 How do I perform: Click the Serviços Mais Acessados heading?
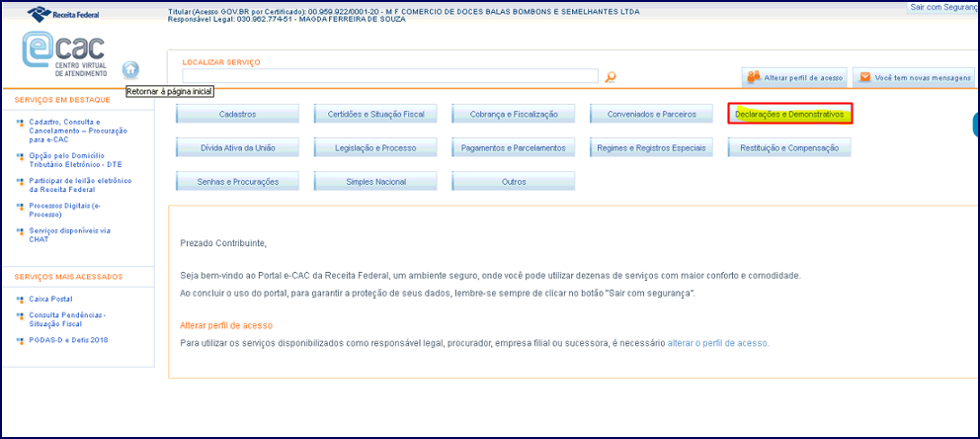click(69, 277)
